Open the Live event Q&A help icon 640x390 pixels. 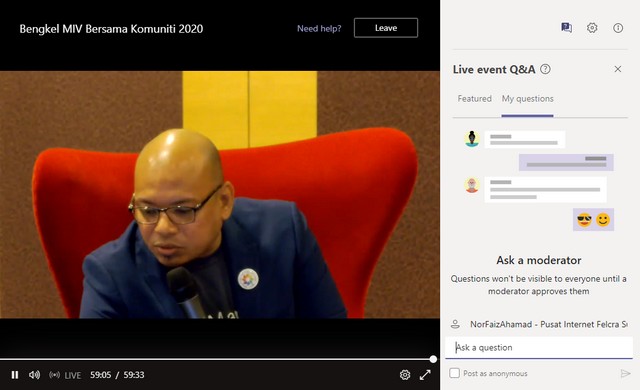pyautogui.click(x=545, y=69)
